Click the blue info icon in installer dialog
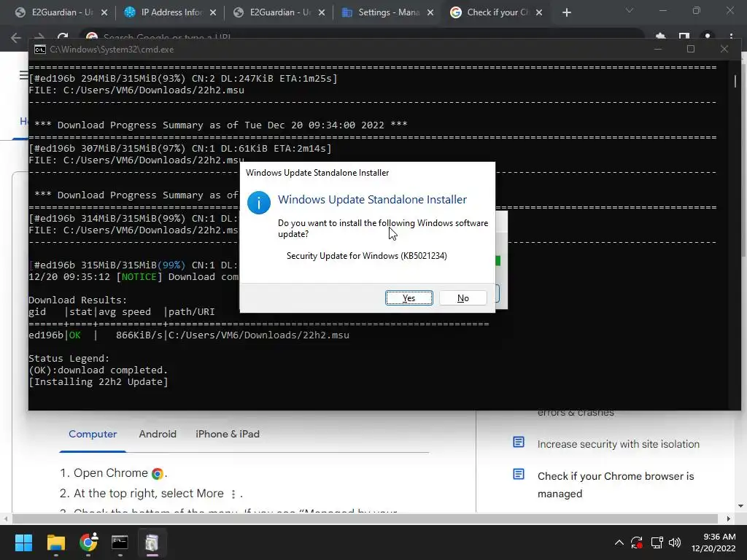 point(259,203)
